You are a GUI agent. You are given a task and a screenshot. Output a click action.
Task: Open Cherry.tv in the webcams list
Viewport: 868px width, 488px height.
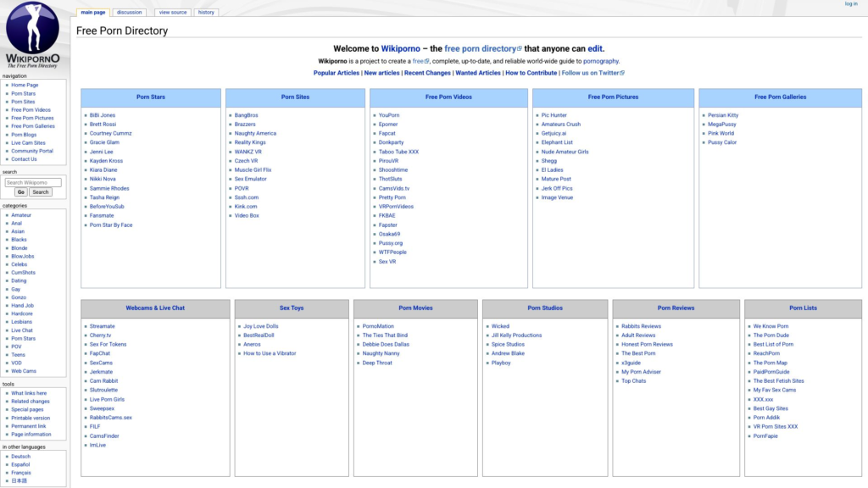pos(100,335)
